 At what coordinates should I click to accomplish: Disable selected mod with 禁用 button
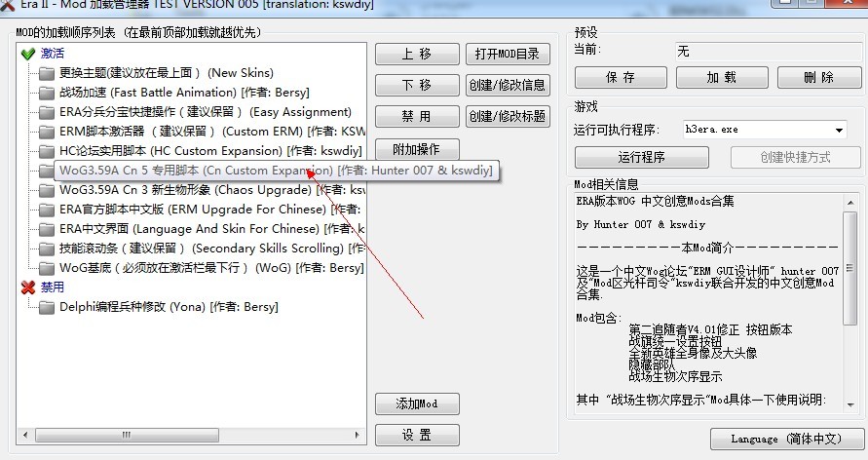click(417, 116)
